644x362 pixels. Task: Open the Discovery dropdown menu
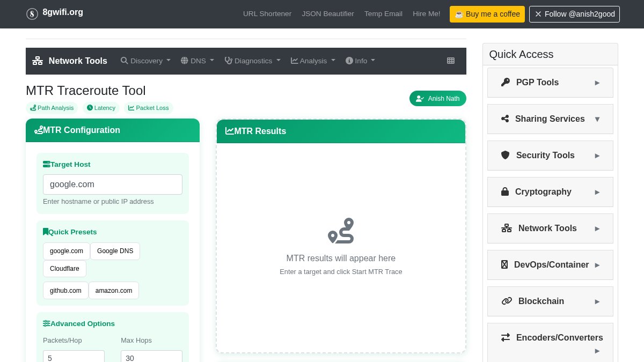pyautogui.click(x=145, y=61)
